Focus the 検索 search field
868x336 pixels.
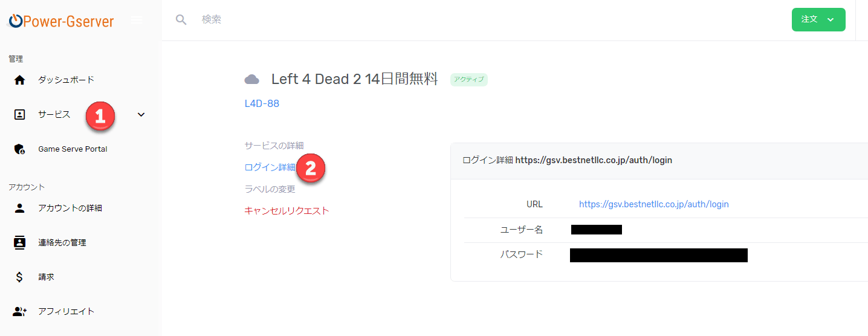coord(484,19)
